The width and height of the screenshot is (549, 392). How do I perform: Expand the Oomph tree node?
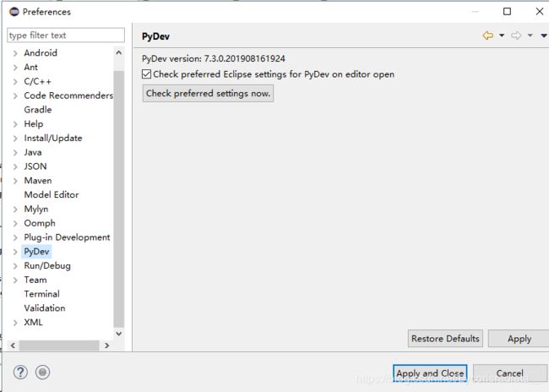point(15,223)
